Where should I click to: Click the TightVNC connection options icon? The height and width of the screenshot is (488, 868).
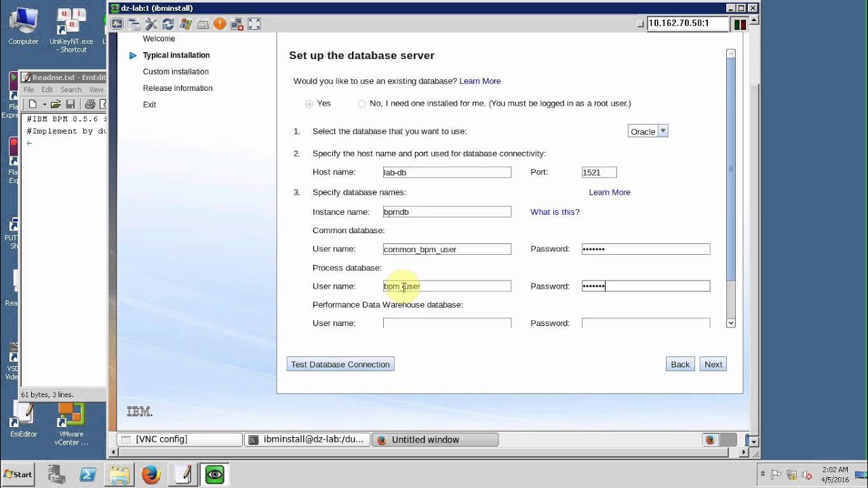tap(117, 24)
